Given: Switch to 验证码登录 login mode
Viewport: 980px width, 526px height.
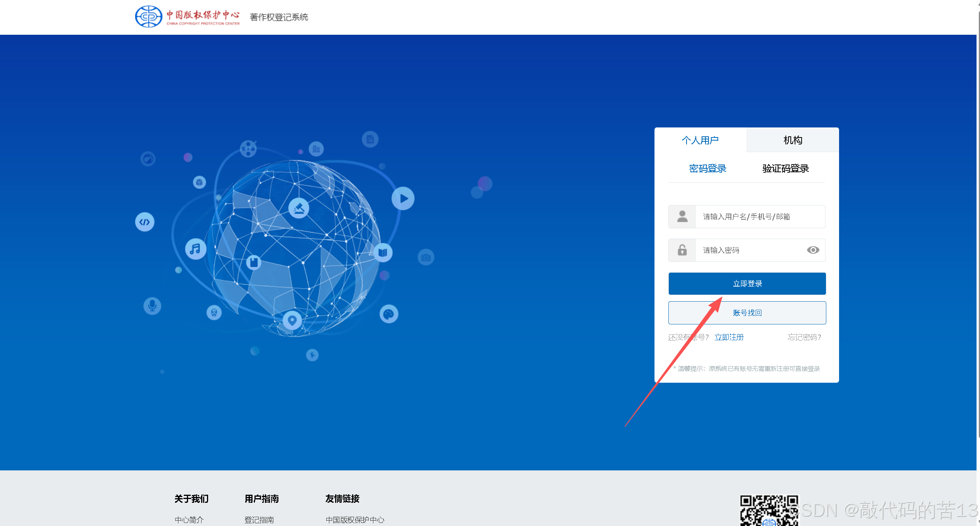Looking at the screenshot, I should 785,168.
